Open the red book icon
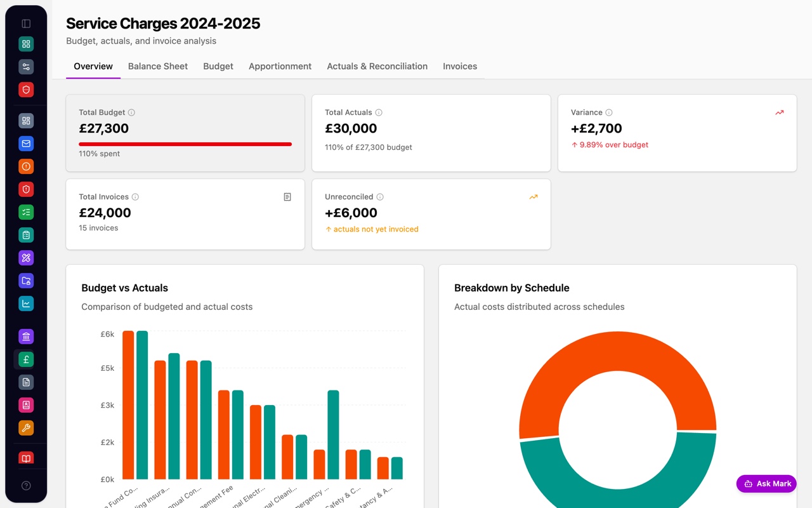The width and height of the screenshot is (812, 508). (x=26, y=458)
